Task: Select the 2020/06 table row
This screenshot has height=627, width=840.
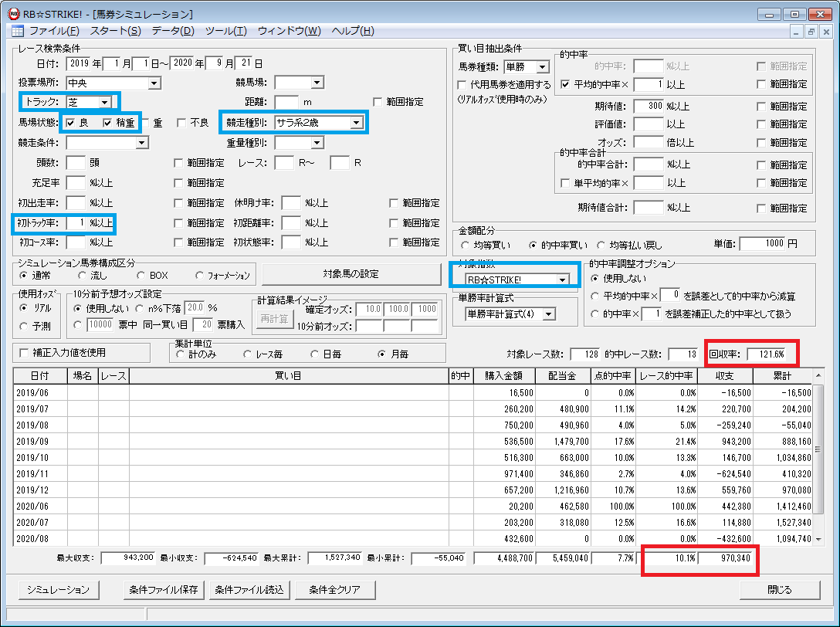Action: pyautogui.click(x=413, y=507)
